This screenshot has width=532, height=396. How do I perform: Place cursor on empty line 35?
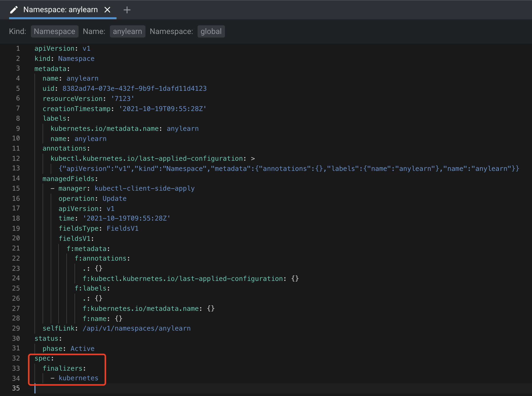point(101,388)
